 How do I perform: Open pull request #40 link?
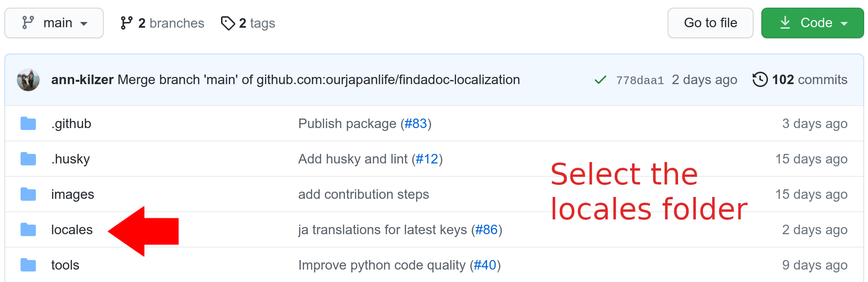(x=485, y=265)
